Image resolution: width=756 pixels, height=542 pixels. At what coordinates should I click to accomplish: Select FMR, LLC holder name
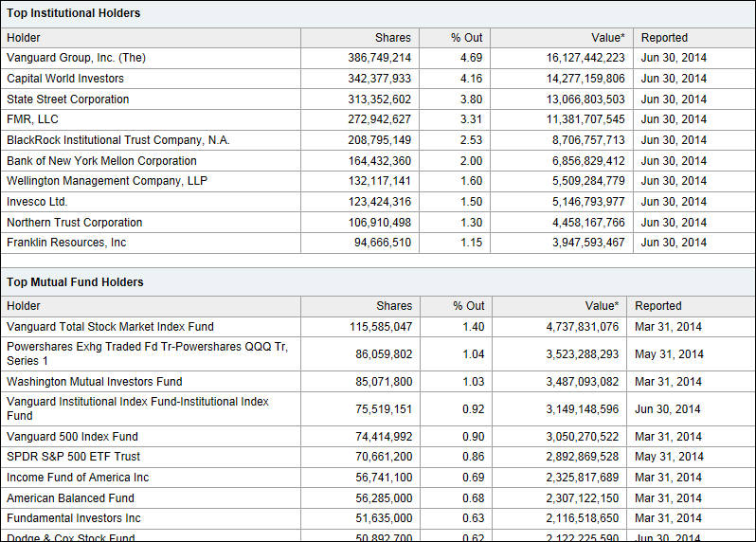32,119
